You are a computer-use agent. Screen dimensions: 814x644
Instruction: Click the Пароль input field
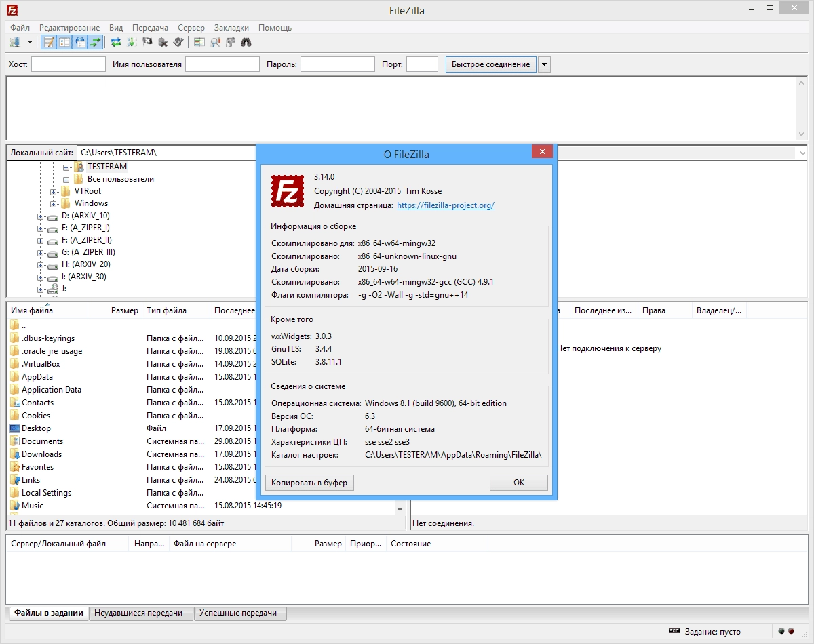338,64
